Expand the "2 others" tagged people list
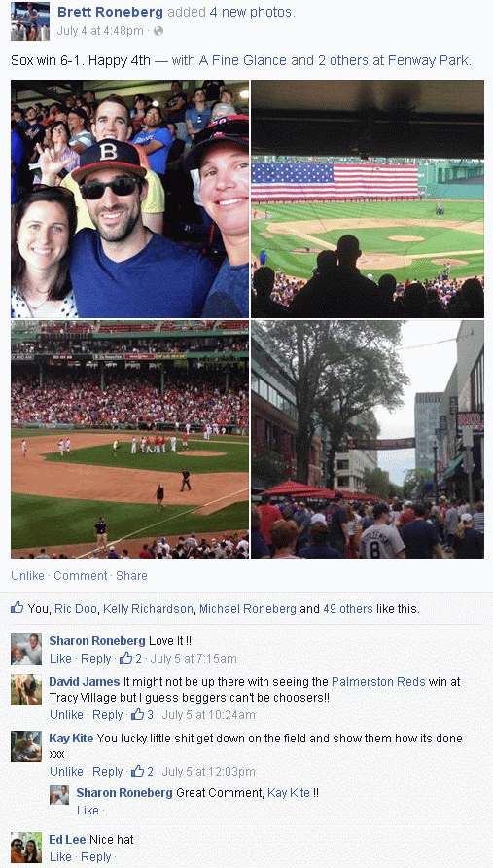Image resolution: width=493 pixels, height=868 pixels. click(x=343, y=60)
